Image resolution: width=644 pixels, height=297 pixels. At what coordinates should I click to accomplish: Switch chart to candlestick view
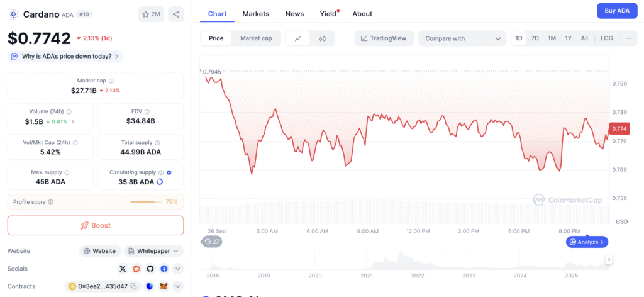point(323,38)
